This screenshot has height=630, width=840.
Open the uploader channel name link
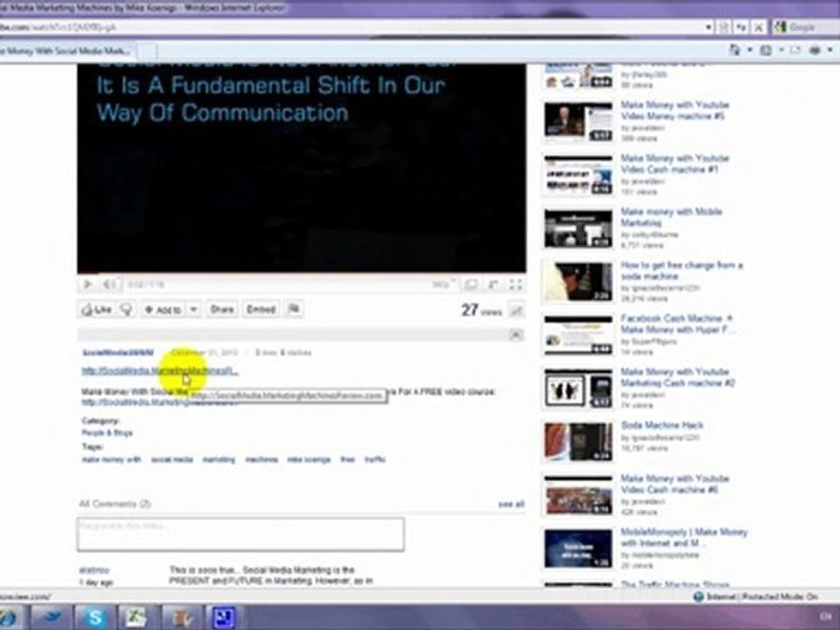[x=118, y=353]
